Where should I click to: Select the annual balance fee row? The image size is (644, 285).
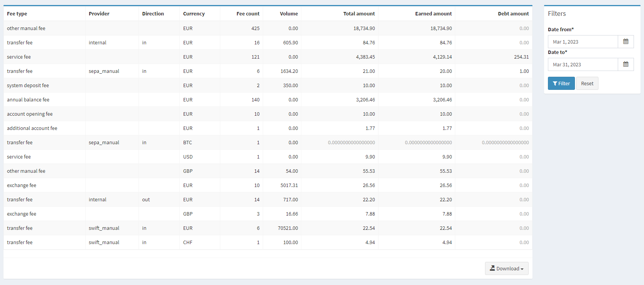pos(28,99)
